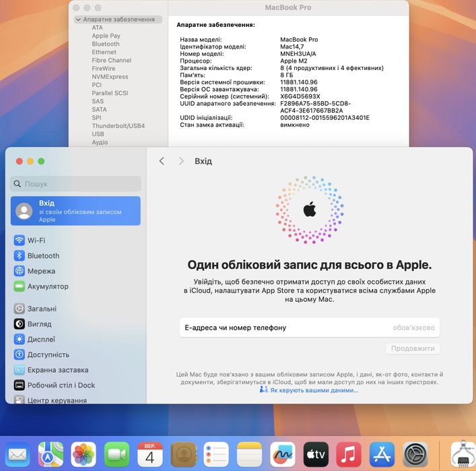476x471 pixels.
Task: Open Доступність accessibility settings
Action: (41, 354)
